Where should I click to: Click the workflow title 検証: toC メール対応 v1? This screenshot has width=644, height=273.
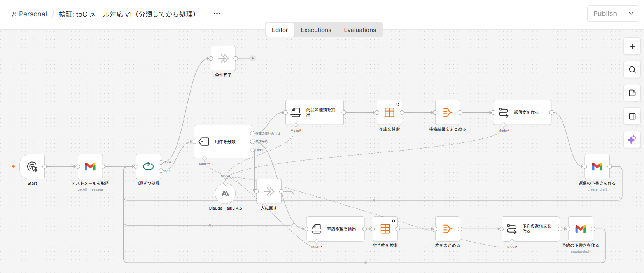127,14
